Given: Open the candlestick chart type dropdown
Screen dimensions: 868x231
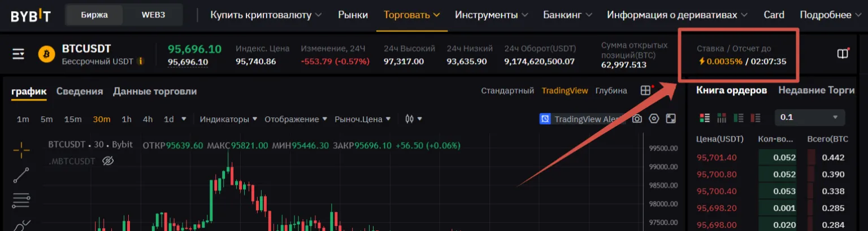Looking at the screenshot, I should click(x=414, y=119).
